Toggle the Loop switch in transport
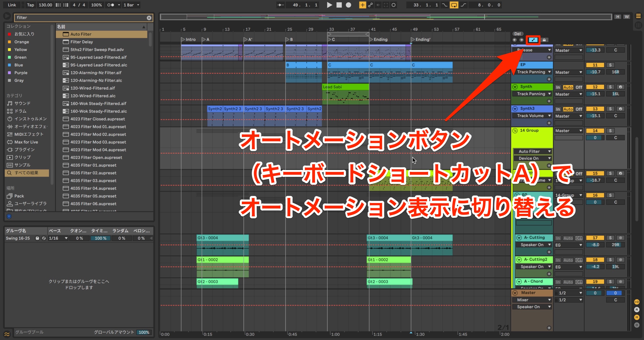644x340 pixels. pos(454,5)
